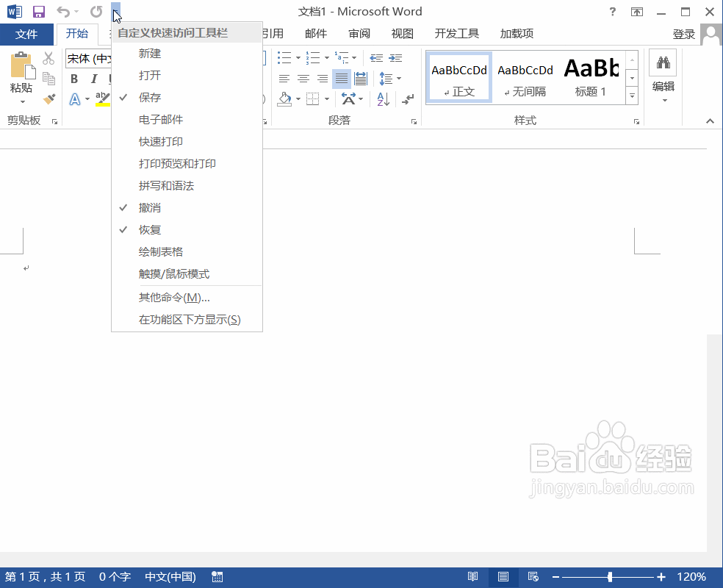
Task: Click the Copy icon under Cut
Action: (x=48, y=79)
